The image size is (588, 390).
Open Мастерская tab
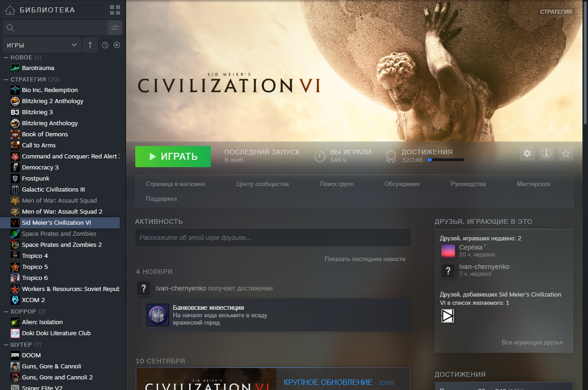[x=534, y=184]
